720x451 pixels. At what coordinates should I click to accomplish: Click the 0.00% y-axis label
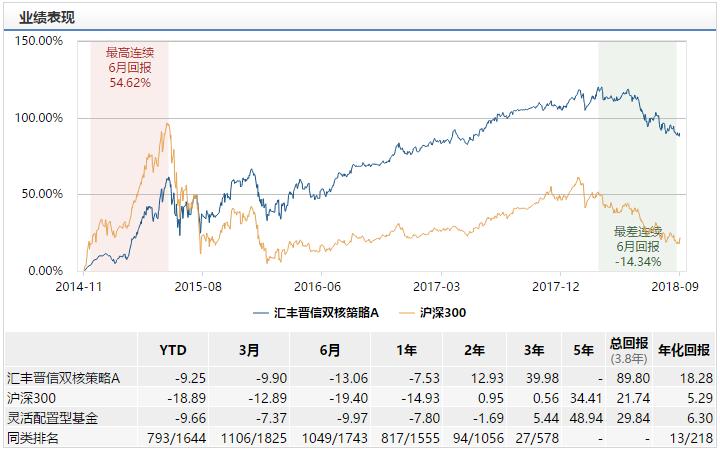[x=45, y=271]
